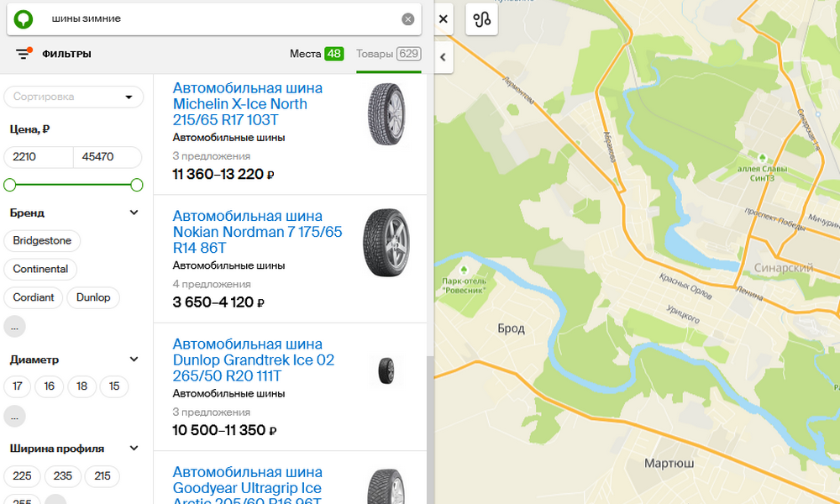Click the maximum price field 45470
The height and width of the screenshot is (504, 840).
[108, 157]
